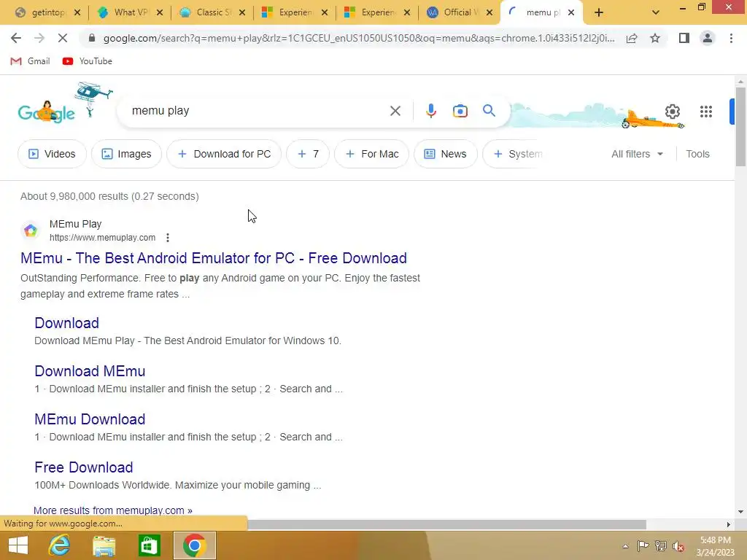Screen dimensions: 747x560
Task: Clear the search box text
Action: point(395,111)
